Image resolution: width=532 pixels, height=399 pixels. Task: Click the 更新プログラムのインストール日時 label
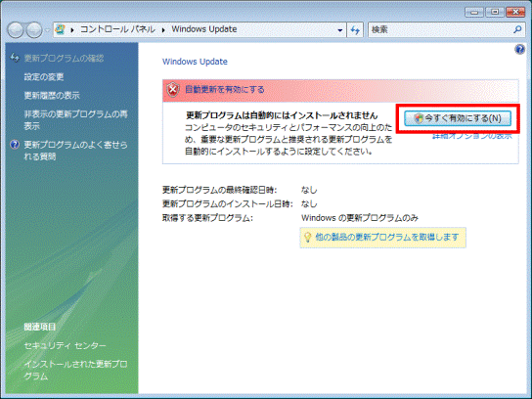coord(227,203)
